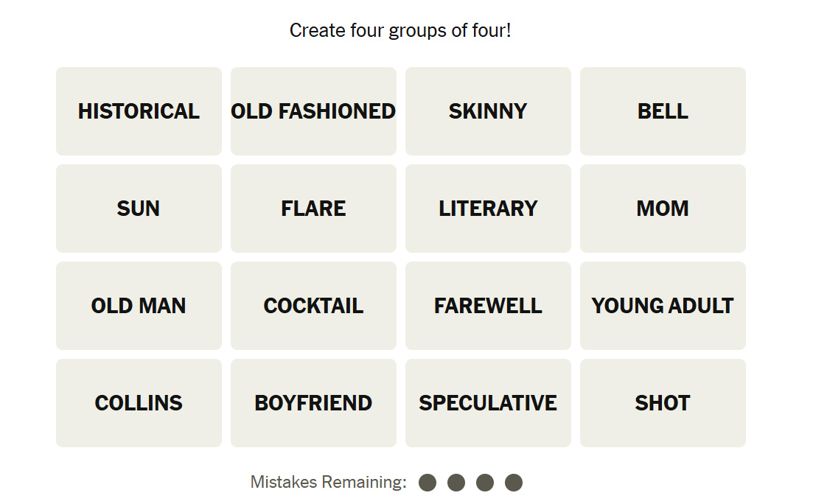Pick the BELL word tile
827x504 pixels.
[663, 111]
